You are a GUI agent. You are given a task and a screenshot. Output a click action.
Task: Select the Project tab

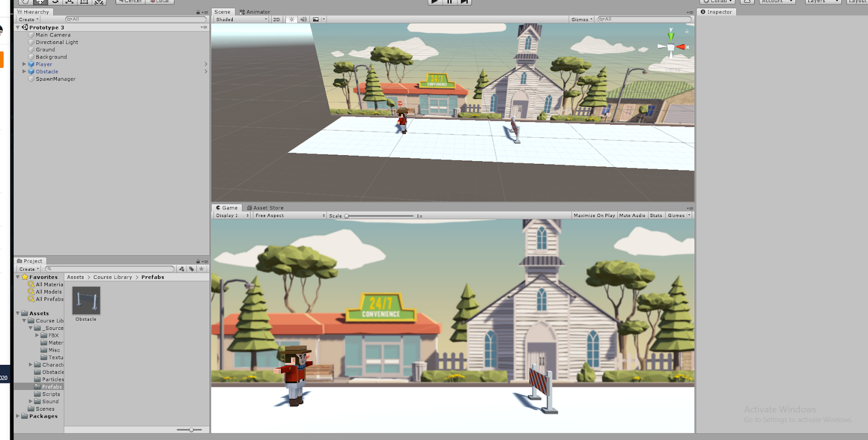[30, 261]
